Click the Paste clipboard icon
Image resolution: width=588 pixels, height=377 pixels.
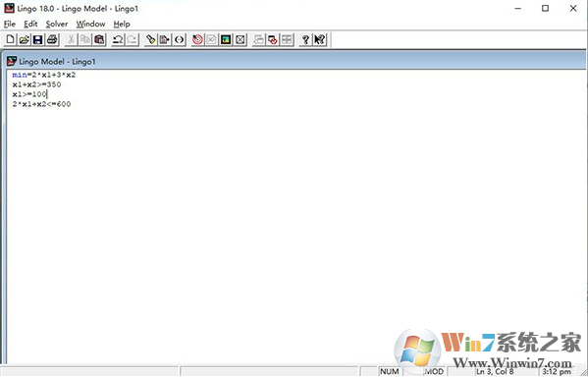[99, 39]
